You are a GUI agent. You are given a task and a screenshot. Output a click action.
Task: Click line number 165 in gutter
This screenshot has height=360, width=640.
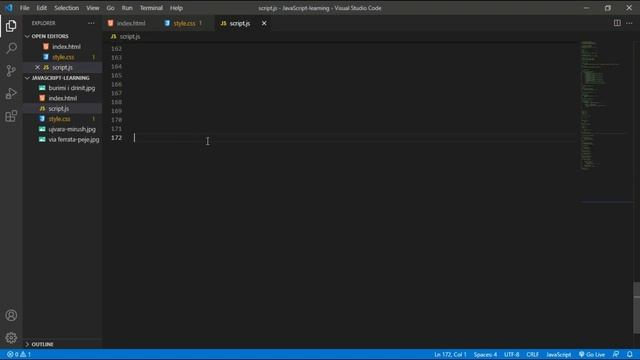click(116, 76)
